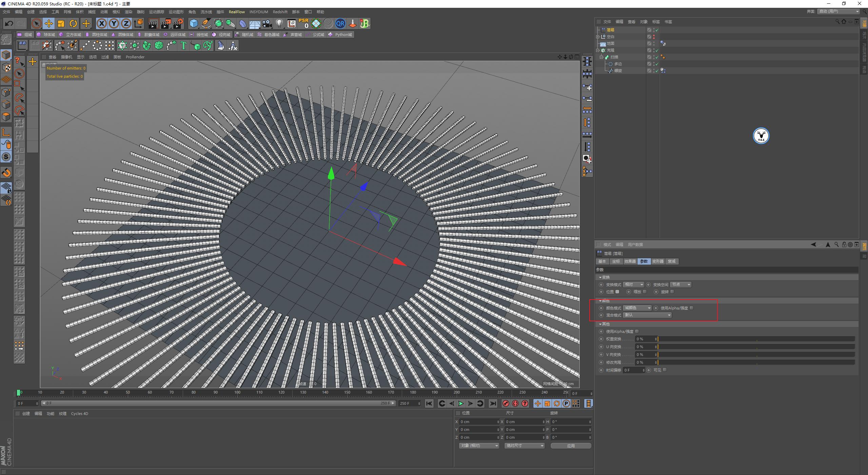Open the RealFlow menu
Screen dimensions: 868x475
[x=237, y=12]
